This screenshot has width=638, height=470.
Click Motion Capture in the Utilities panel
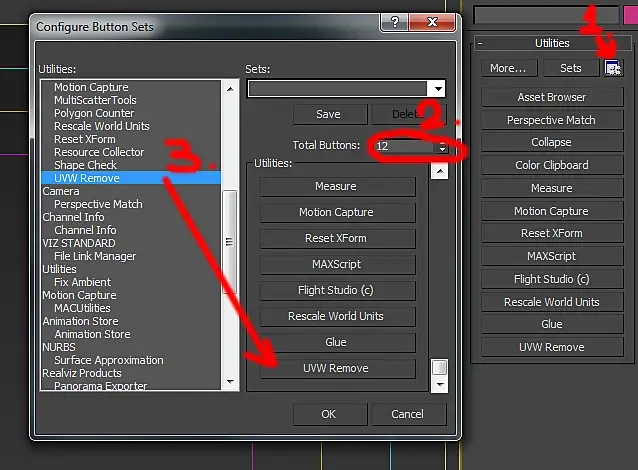[552, 211]
